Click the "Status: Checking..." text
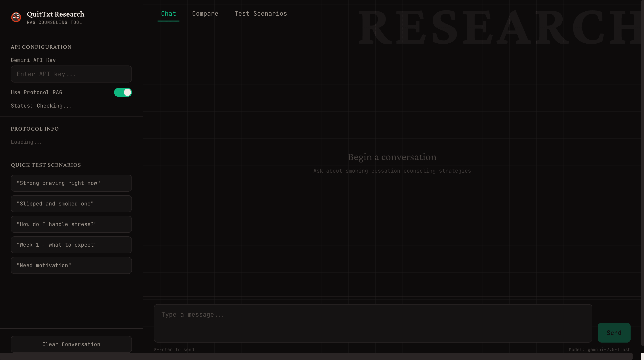The image size is (644, 360). (x=41, y=106)
